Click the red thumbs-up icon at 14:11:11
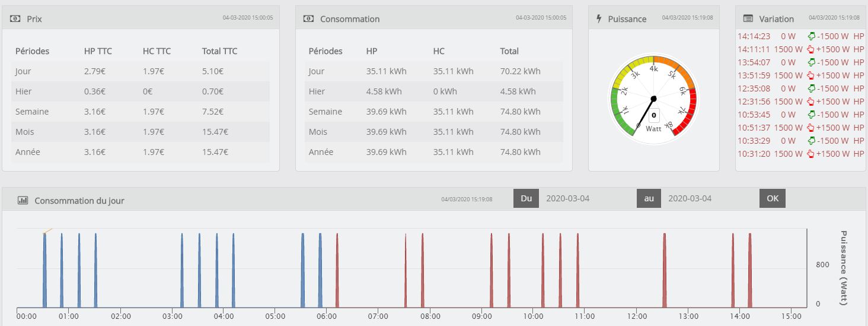This screenshot has height=326, width=868. 812,49
